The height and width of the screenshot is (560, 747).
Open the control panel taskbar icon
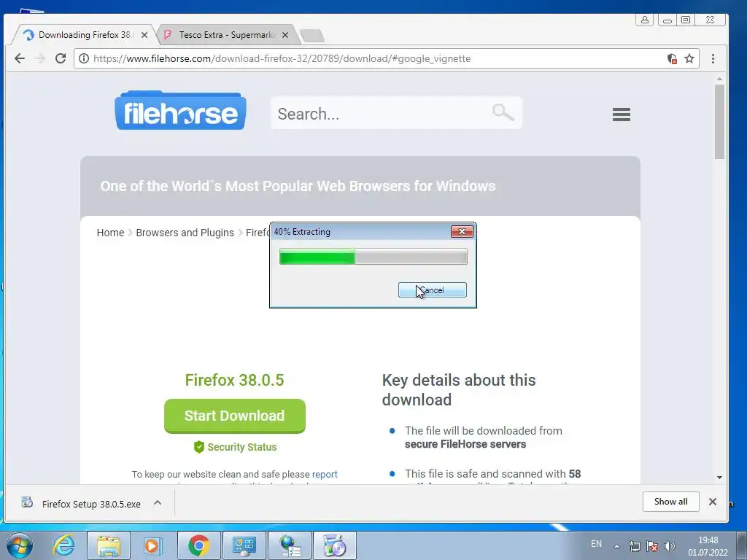244,545
